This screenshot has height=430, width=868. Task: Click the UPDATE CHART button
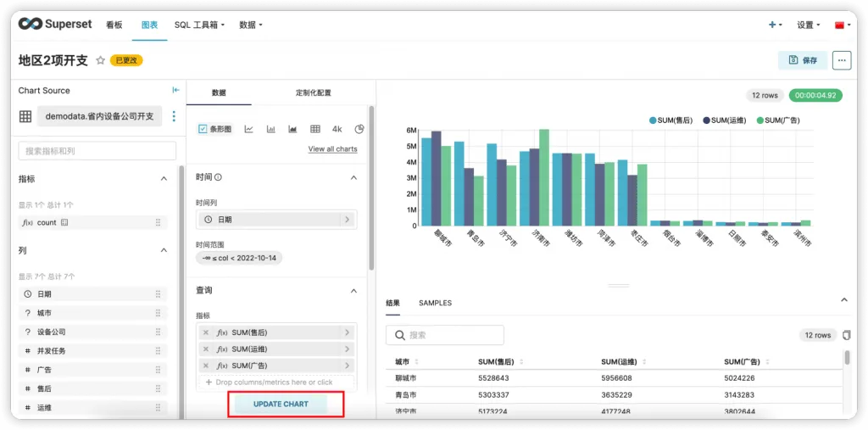click(281, 404)
